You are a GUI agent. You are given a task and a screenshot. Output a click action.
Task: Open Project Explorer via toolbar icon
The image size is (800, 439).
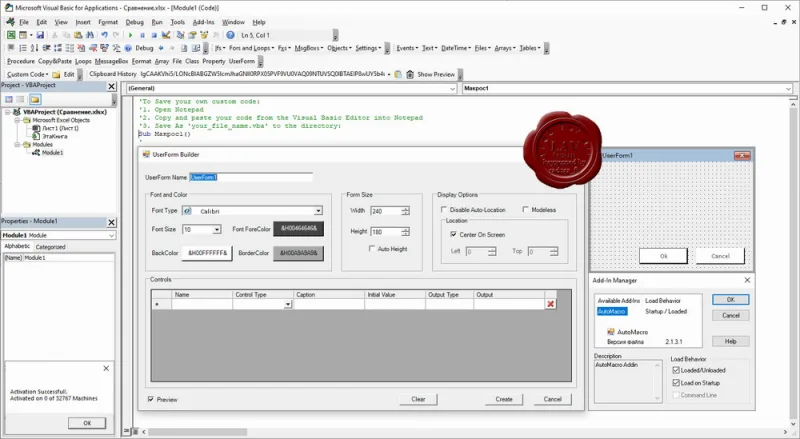pos(181,35)
